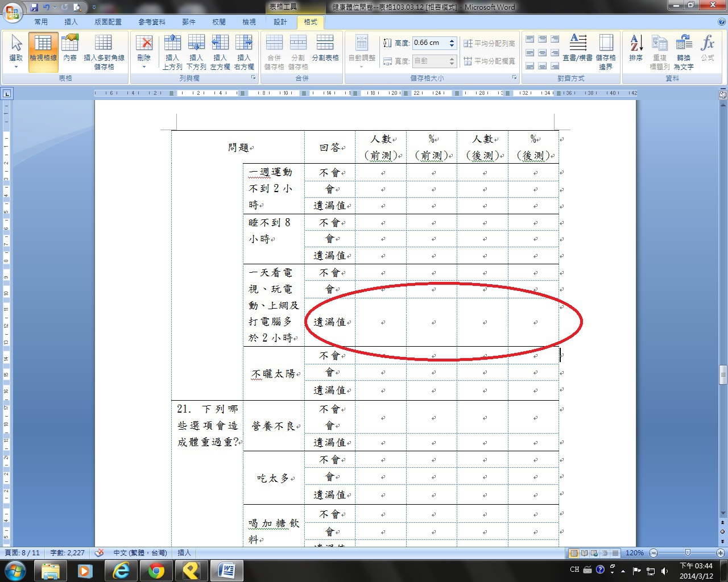Click 分割表格 (Split Table)
The height and width of the screenshot is (582, 728).
click(325, 48)
